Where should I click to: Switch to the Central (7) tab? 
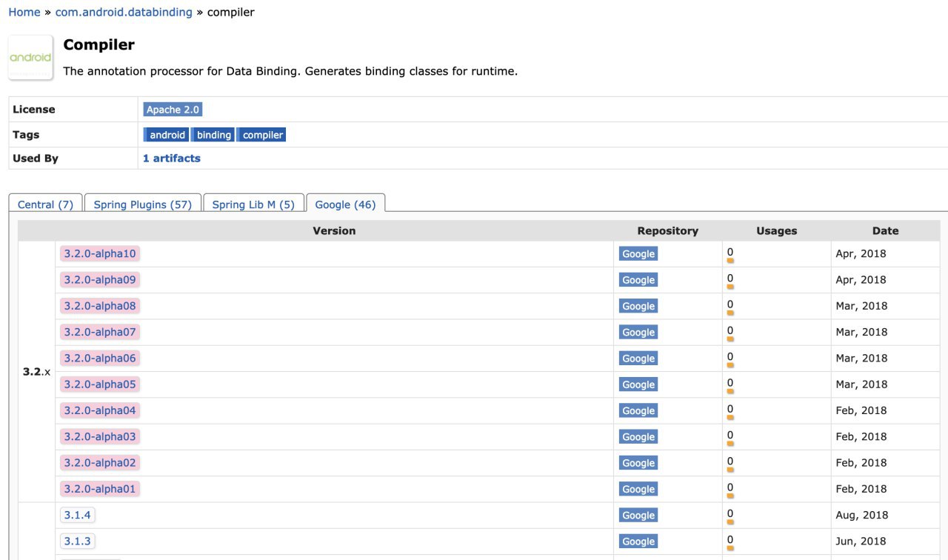(45, 204)
